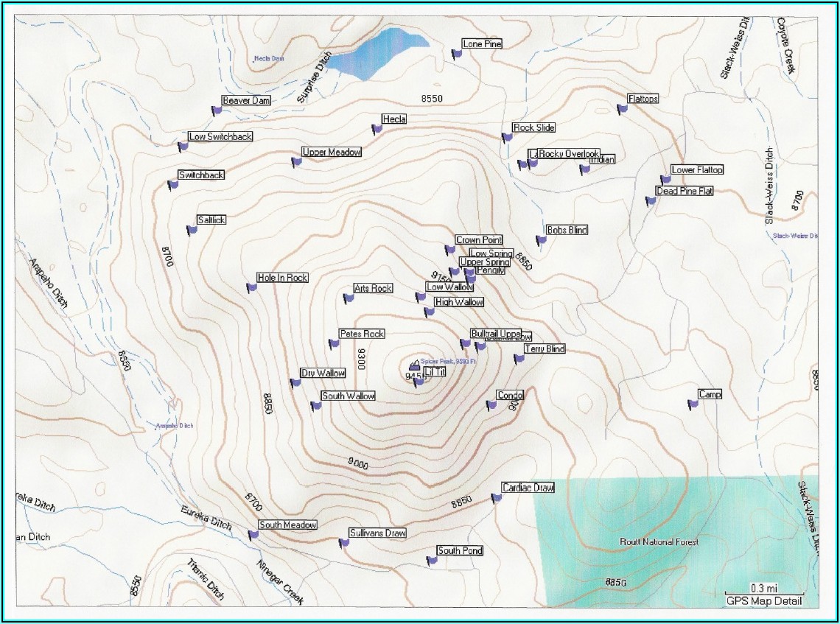
Task: Click the Upper Spring label
Action: tap(485, 262)
